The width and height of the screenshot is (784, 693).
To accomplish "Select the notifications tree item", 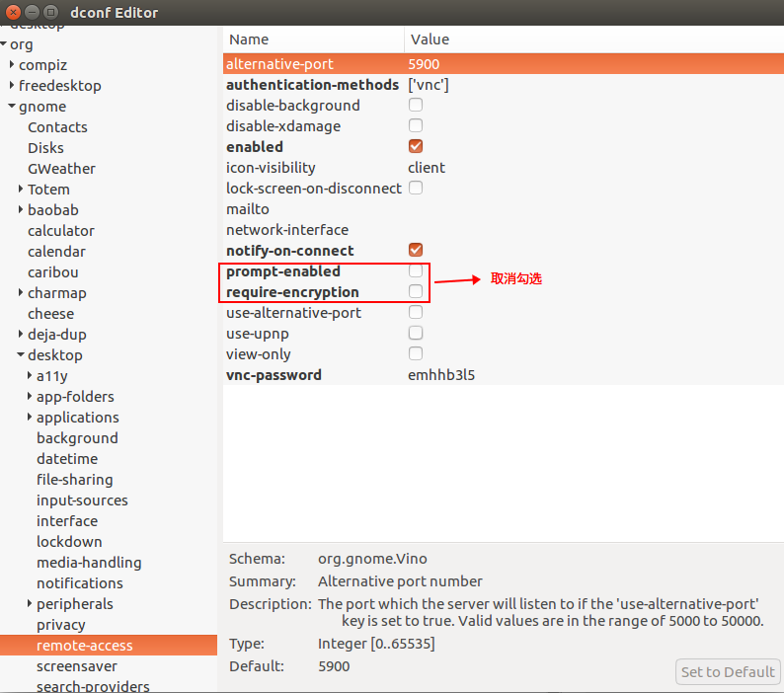I will 80,583.
